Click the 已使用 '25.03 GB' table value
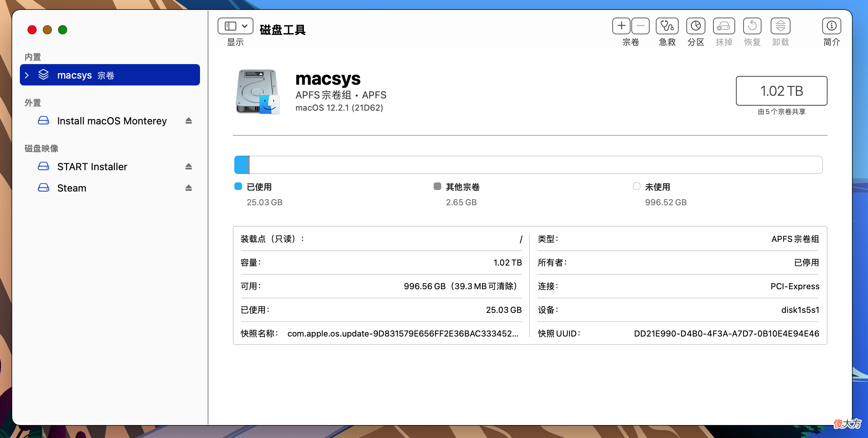 pyautogui.click(x=504, y=310)
